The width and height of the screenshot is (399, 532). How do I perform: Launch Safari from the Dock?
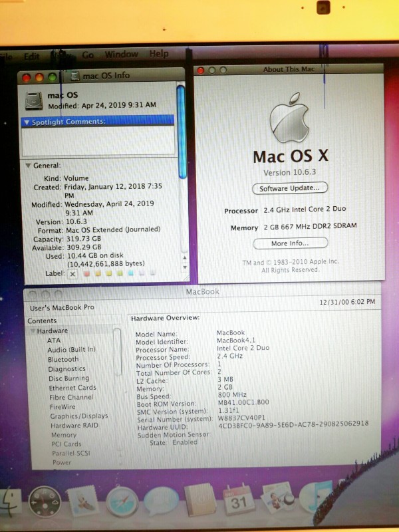(x=122, y=502)
